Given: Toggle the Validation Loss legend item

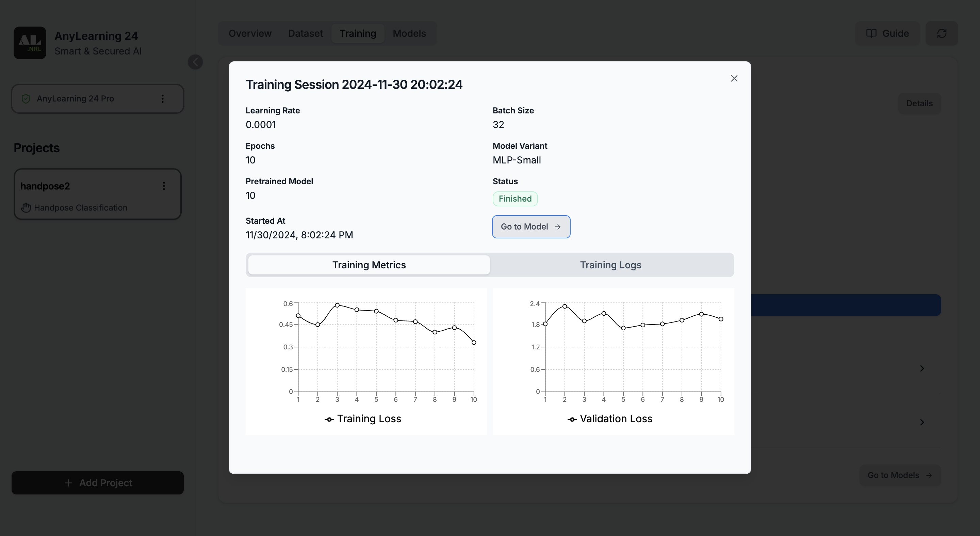Looking at the screenshot, I should pos(609,419).
